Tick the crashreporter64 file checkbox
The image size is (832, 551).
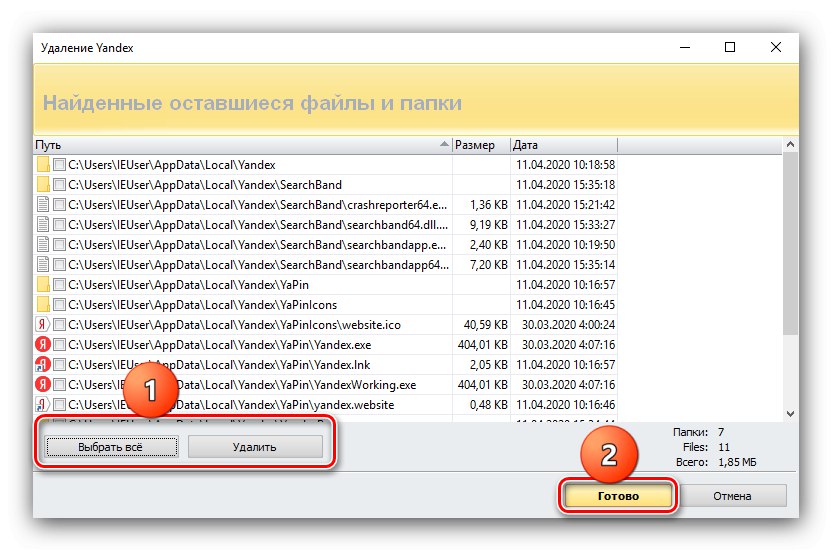[59, 204]
